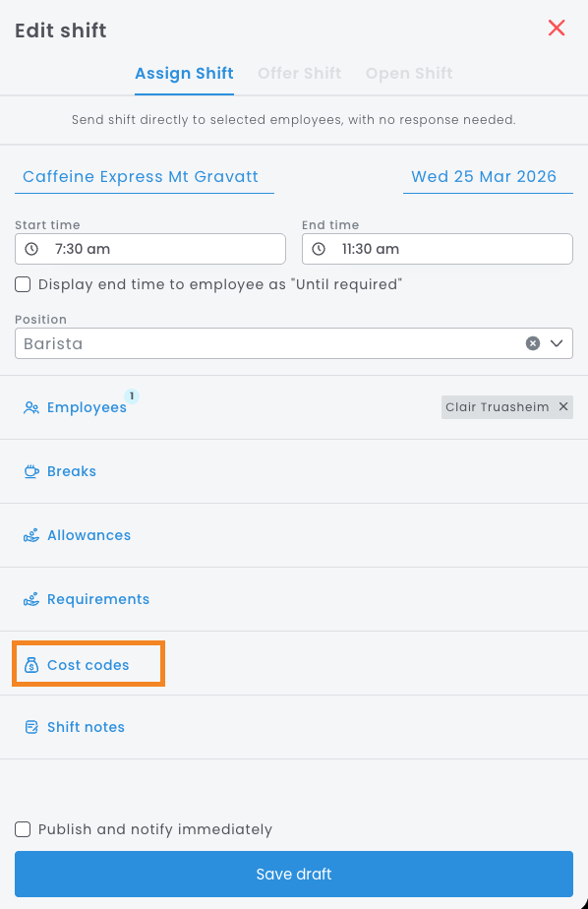The image size is (588, 909).
Task: Click the Employees people icon
Action: pyautogui.click(x=31, y=407)
